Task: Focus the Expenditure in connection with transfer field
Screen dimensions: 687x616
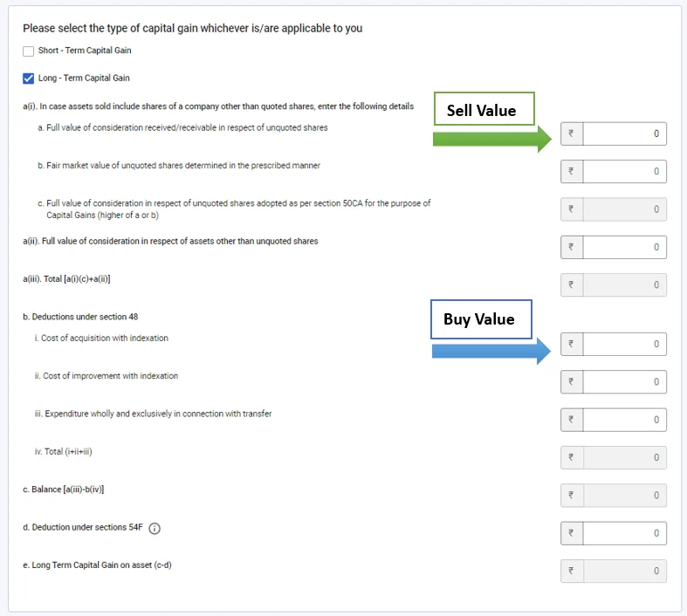Action: coord(623,420)
